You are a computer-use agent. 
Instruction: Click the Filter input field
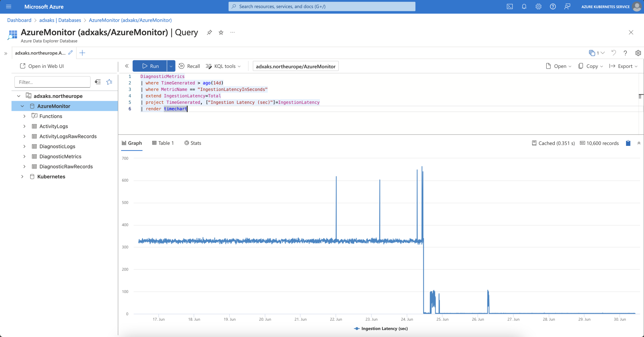(52, 82)
